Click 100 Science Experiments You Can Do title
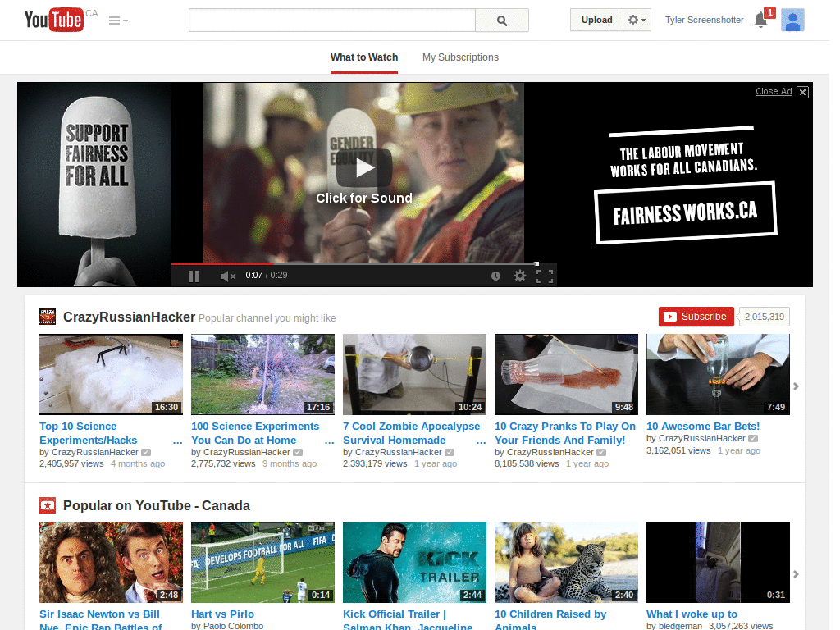The width and height of the screenshot is (840, 630). (x=255, y=433)
